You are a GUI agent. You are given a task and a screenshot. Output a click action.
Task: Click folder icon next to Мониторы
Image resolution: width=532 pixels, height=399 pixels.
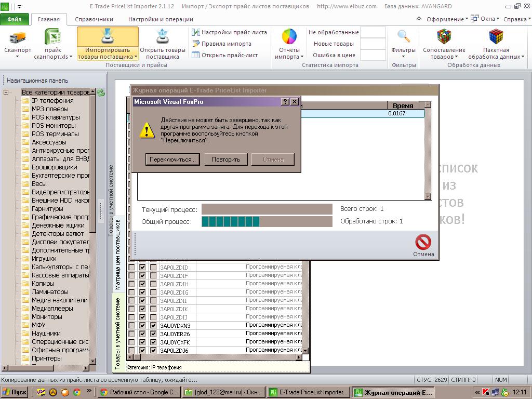coord(25,316)
